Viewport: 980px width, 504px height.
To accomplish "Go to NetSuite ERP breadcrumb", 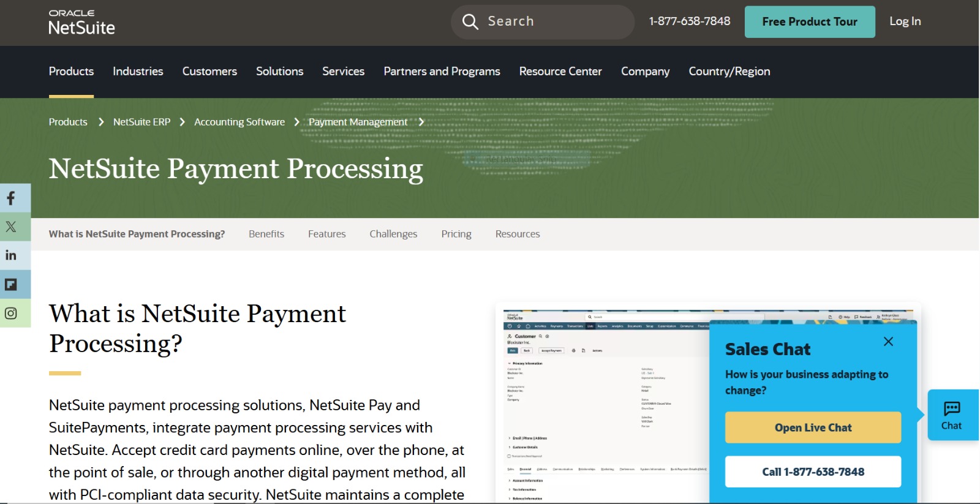I will 141,122.
